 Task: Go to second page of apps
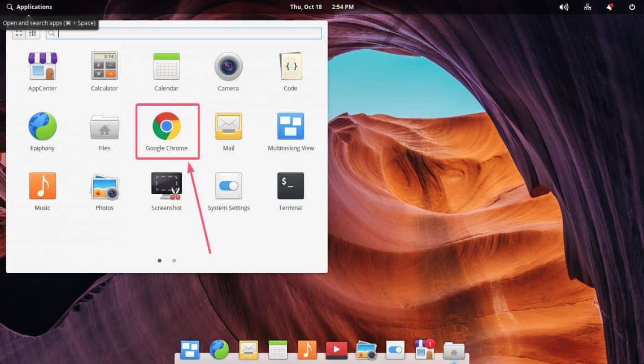point(174,261)
